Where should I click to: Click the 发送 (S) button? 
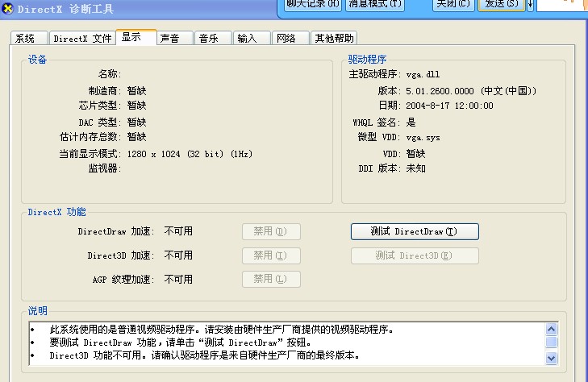click(502, 5)
